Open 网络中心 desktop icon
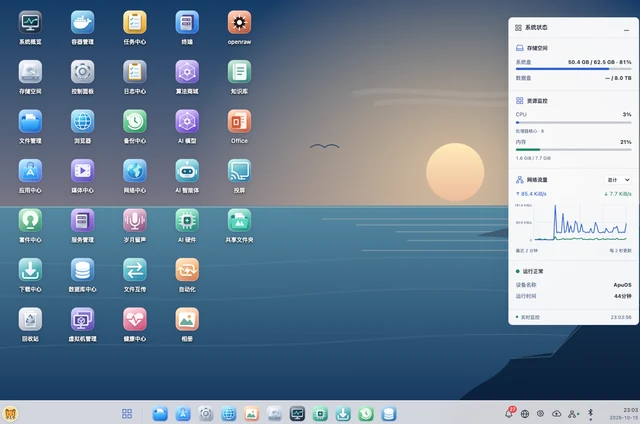The height and width of the screenshot is (424, 640). pyautogui.click(x=135, y=171)
